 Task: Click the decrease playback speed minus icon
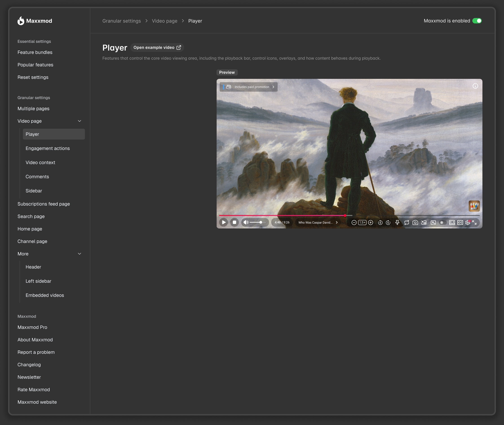coord(354,223)
